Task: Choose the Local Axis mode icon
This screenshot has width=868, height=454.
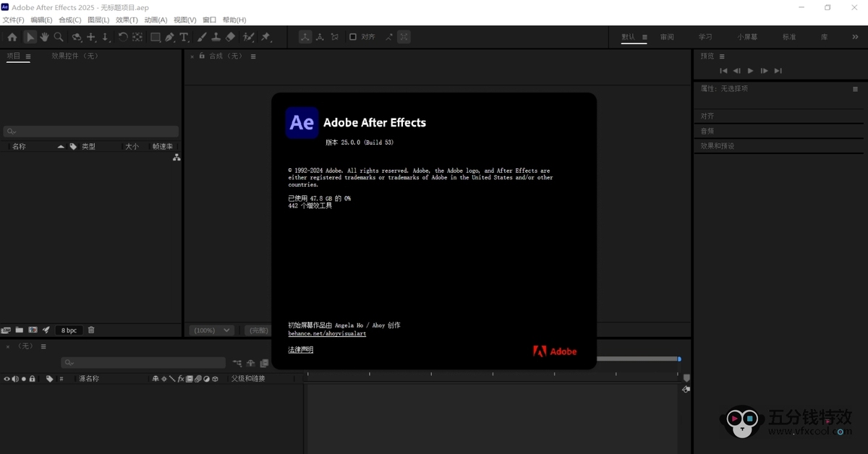Action: tap(305, 37)
